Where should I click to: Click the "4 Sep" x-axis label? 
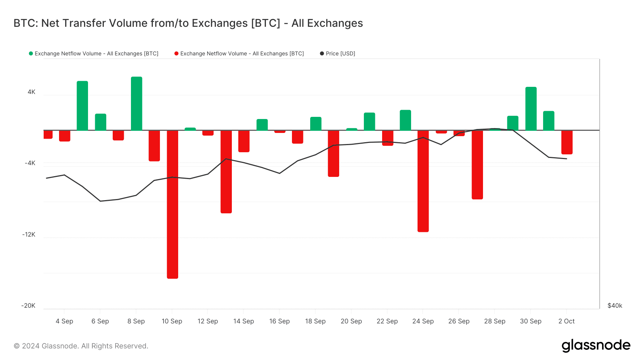[x=64, y=321]
